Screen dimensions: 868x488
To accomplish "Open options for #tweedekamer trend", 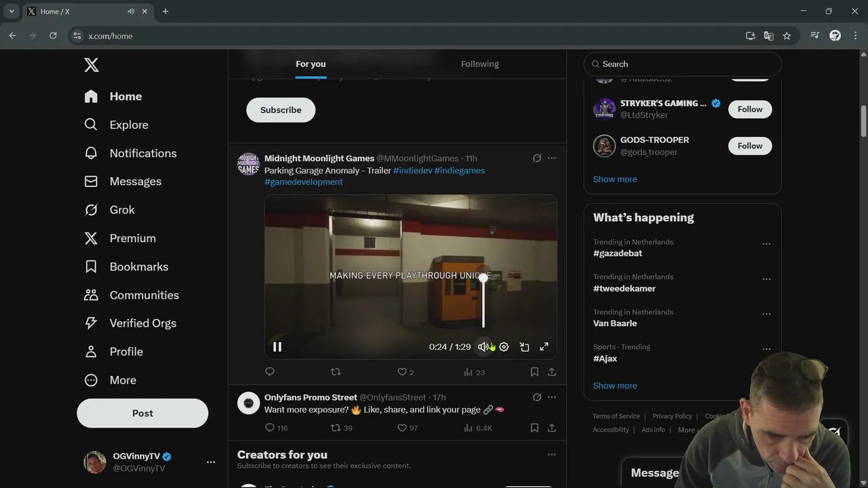I will pyautogui.click(x=766, y=279).
